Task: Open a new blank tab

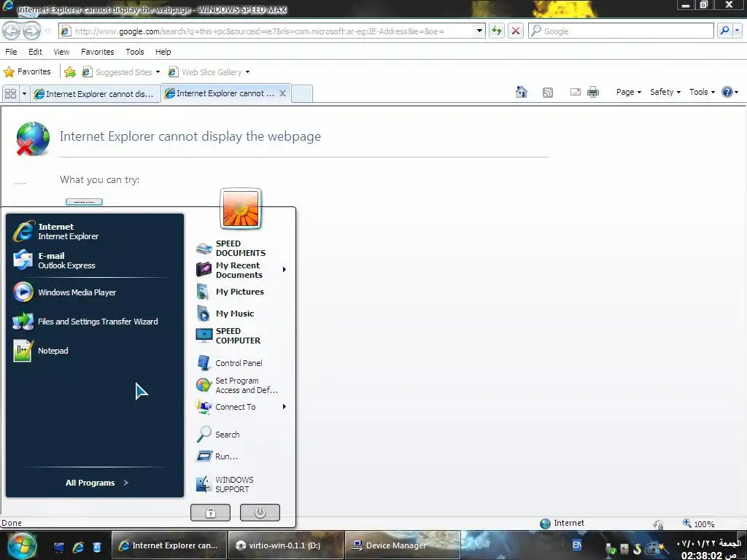Action: (x=302, y=93)
